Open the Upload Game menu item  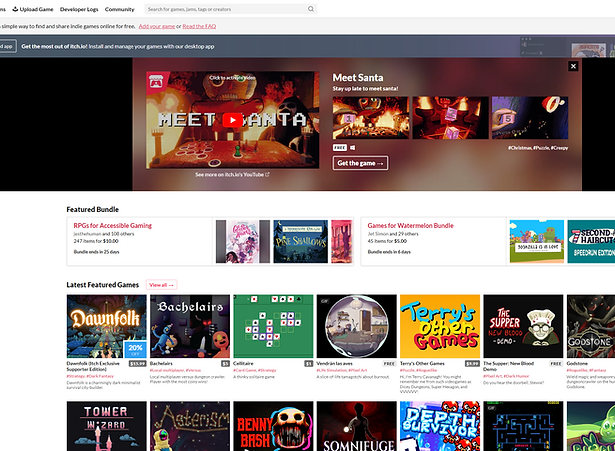point(33,9)
